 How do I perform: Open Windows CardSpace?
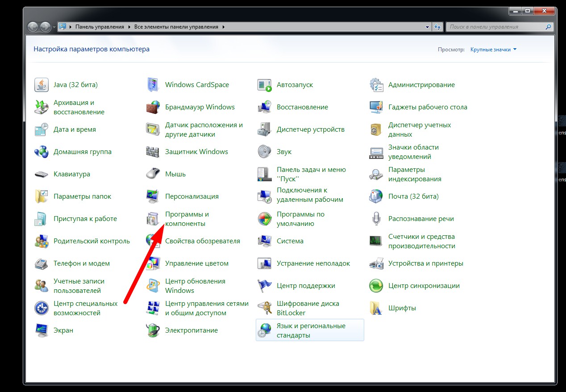coord(197,84)
